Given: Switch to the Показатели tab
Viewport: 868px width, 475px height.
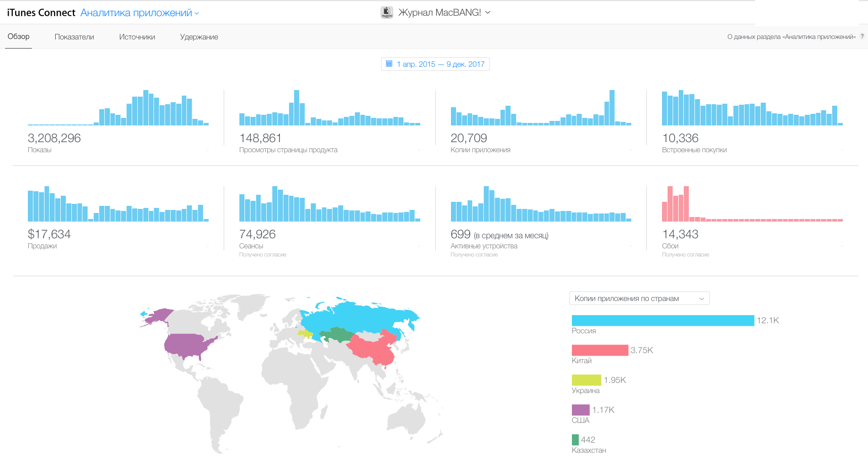Looking at the screenshot, I should click(74, 37).
